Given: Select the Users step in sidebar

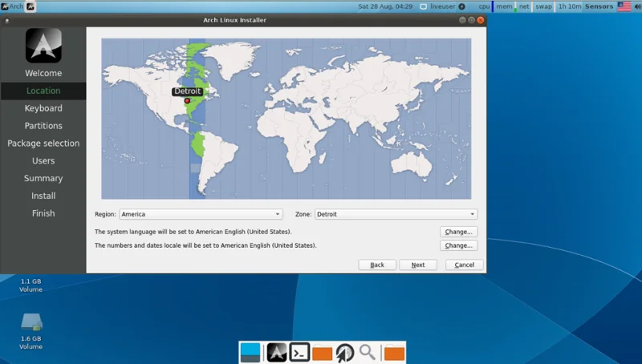Looking at the screenshot, I should click(x=43, y=160).
